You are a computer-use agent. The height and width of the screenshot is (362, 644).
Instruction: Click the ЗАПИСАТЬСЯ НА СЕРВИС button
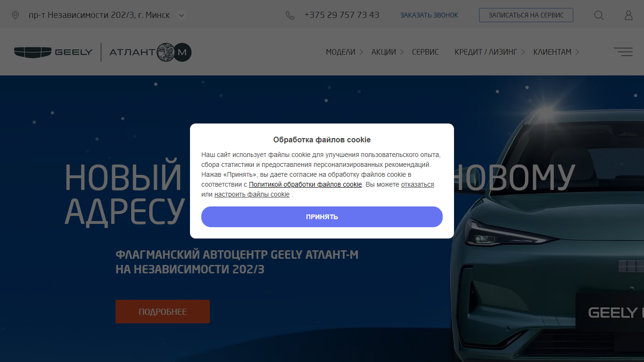coord(526,15)
